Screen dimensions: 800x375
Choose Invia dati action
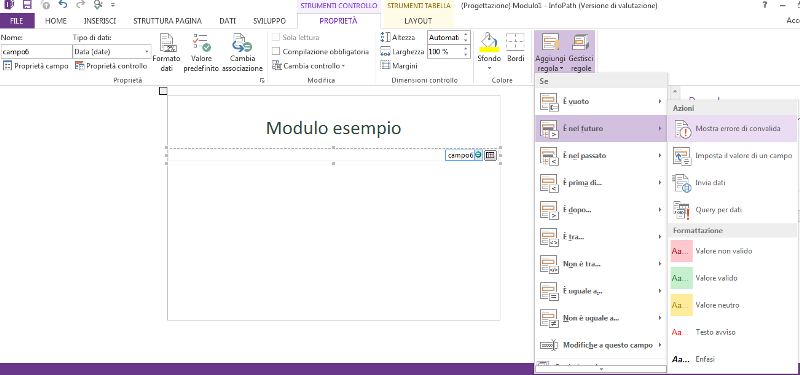(x=733, y=183)
